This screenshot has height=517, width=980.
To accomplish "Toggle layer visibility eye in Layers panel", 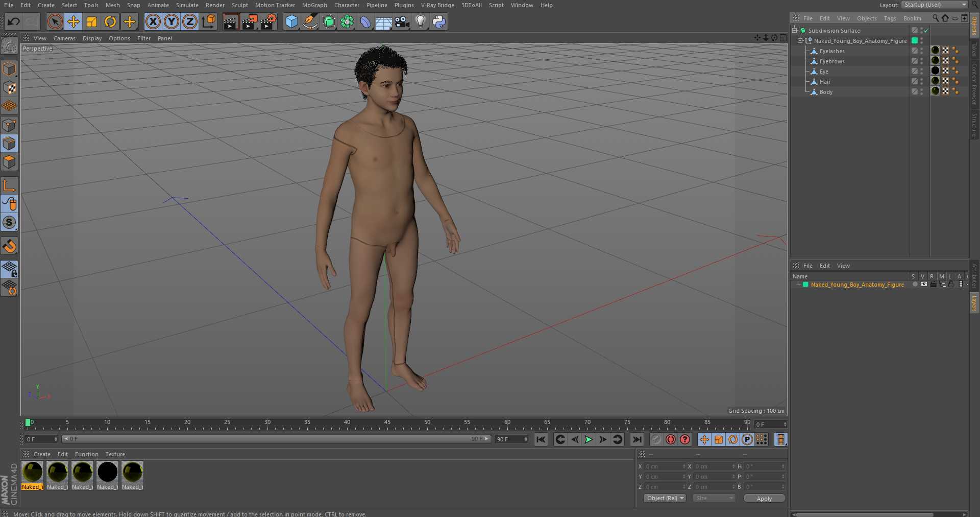I will pos(924,285).
